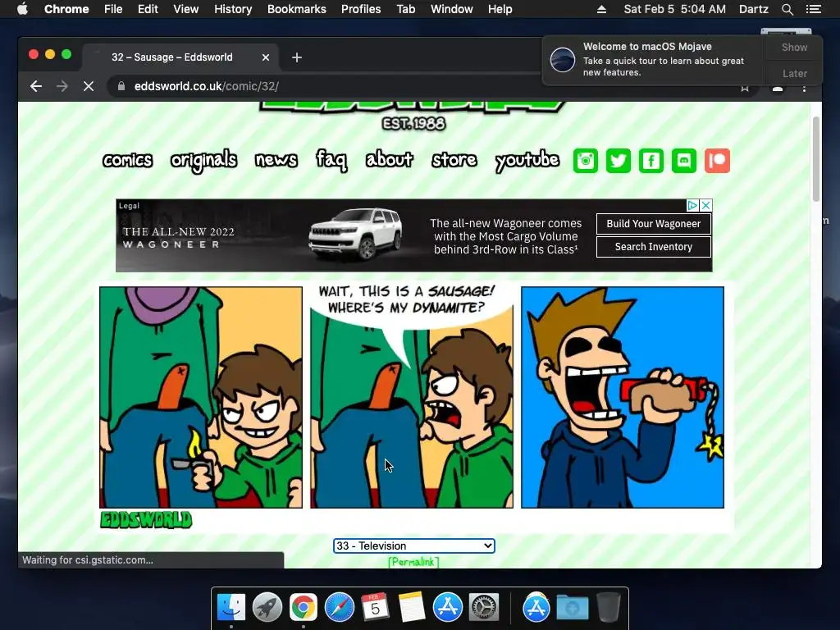Open the Apple menu
Image resolution: width=840 pixels, height=630 pixels.
22,9
